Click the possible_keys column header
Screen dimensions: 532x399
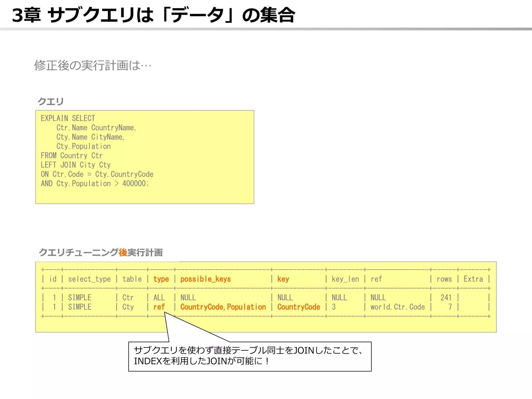click(205, 279)
